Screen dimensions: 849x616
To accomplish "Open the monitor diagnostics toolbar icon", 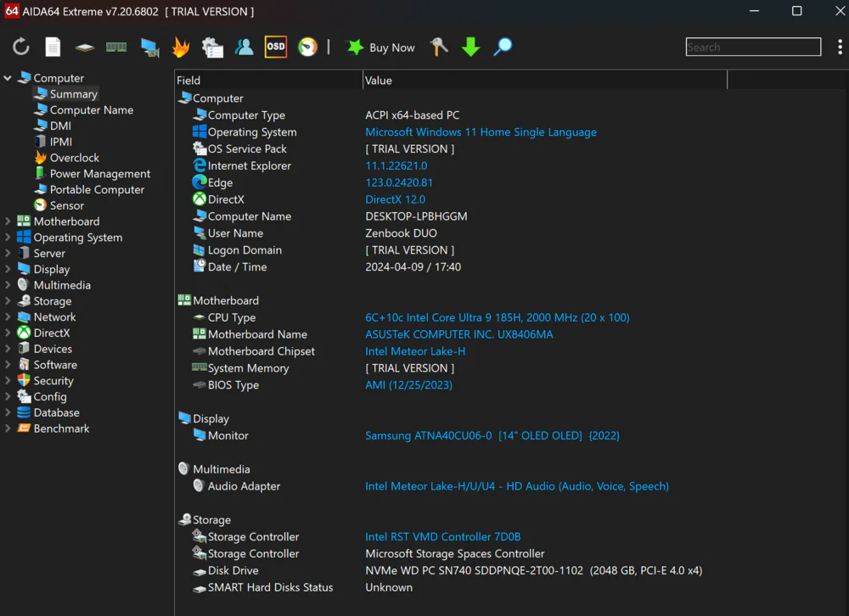I will pyautogui.click(x=149, y=48).
